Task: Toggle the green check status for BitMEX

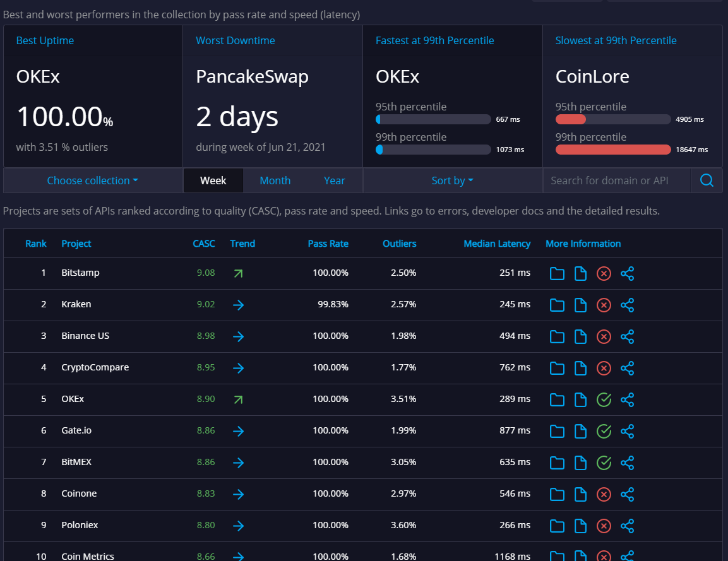Action: tap(604, 463)
